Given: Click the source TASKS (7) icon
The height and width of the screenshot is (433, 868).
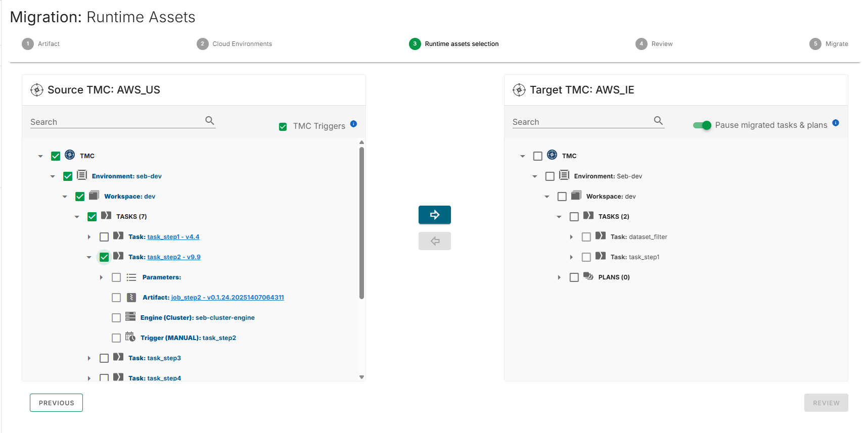Looking at the screenshot, I should pos(106,215).
